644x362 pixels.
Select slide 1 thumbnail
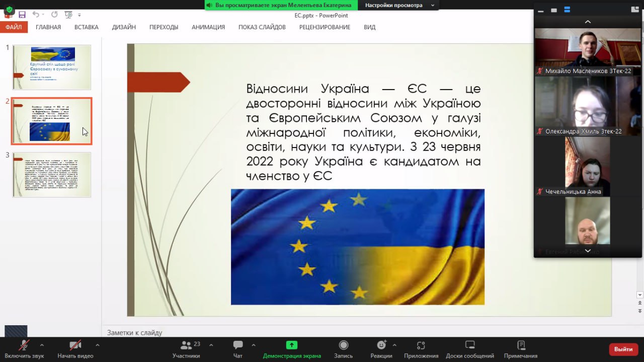pyautogui.click(x=52, y=67)
